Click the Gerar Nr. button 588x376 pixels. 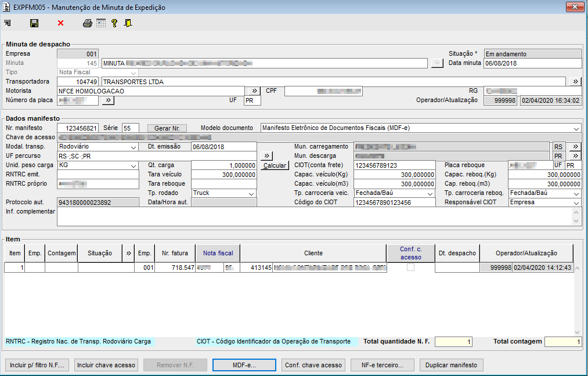(167, 128)
